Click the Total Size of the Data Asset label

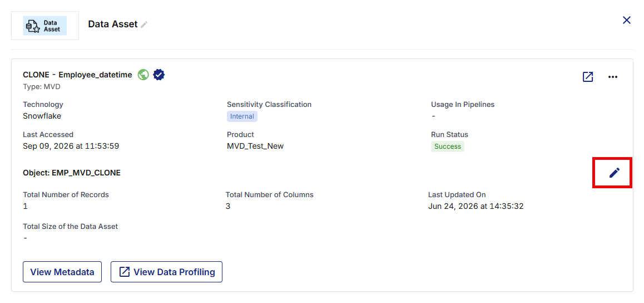71,226
